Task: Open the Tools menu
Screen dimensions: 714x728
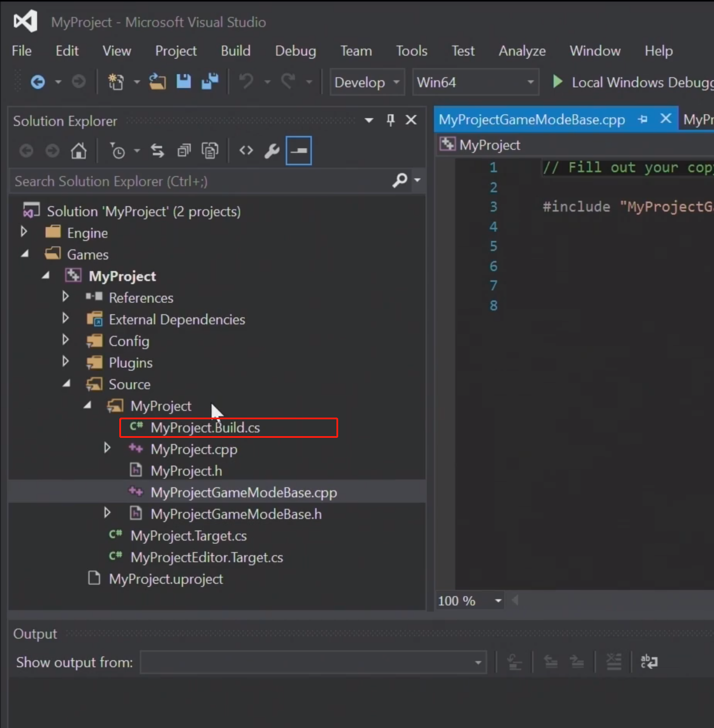Action: pyautogui.click(x=412, y=51)
